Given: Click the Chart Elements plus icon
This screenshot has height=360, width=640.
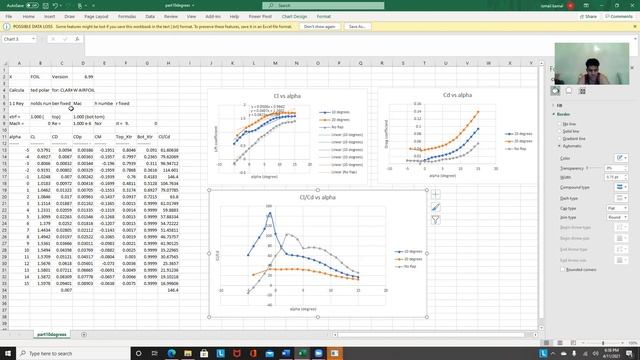Looking at the screenshot, I should coord(436,194).
